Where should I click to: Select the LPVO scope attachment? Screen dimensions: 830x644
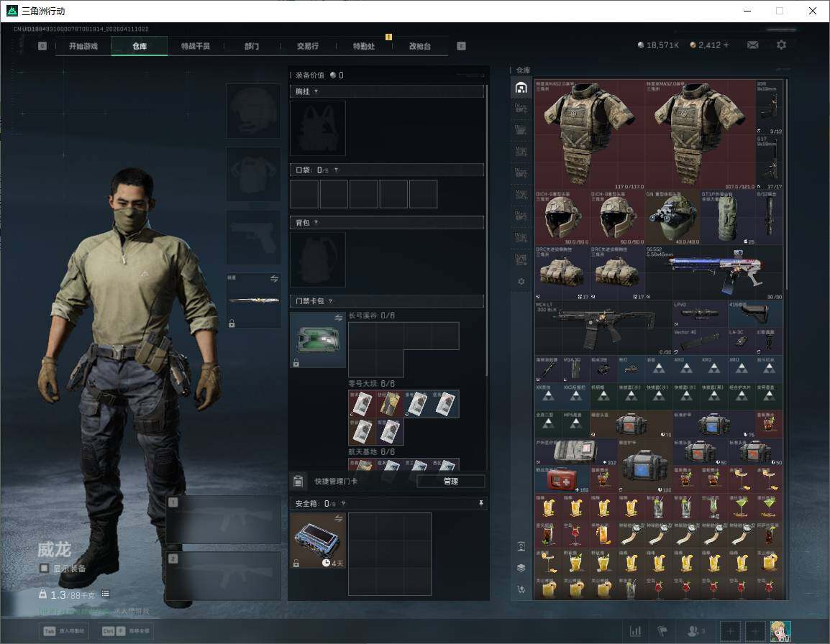click(701, 314)
